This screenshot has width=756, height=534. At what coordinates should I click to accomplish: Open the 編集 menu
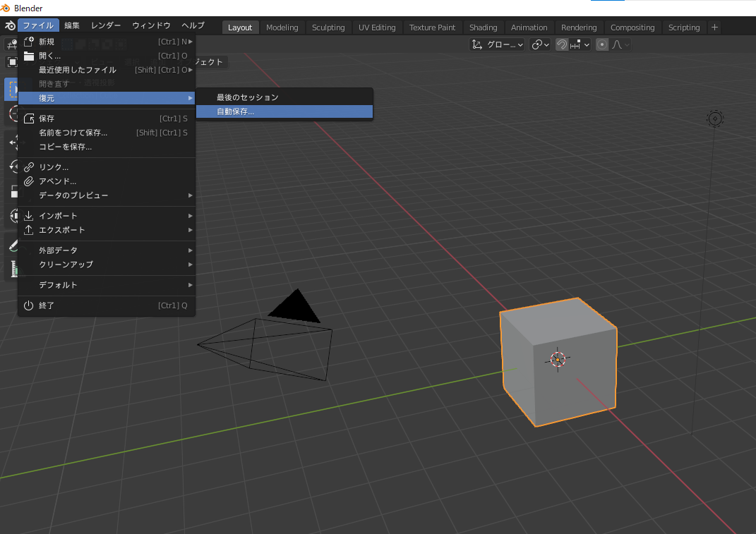(x=72, y=25)
